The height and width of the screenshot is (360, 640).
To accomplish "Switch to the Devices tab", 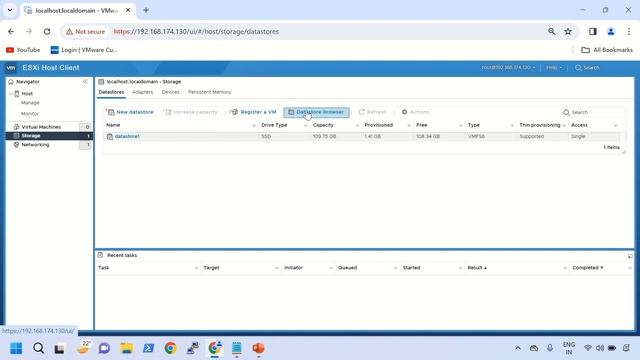I will coord(171,92).
